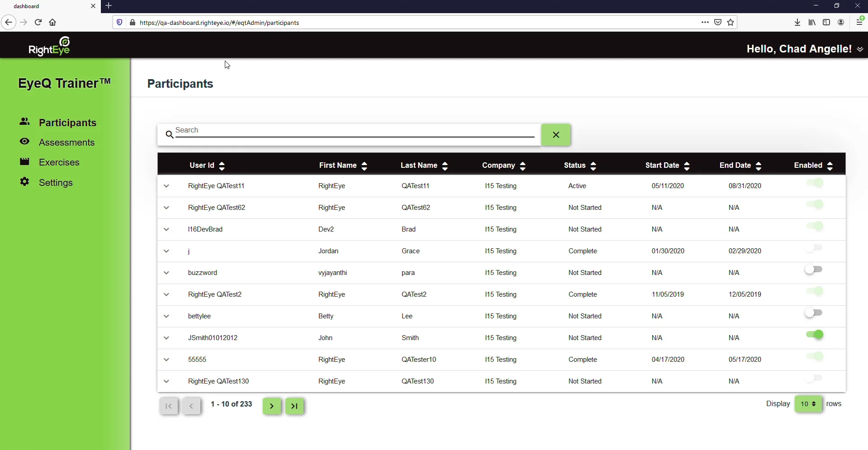This screenshot has height=450, width=868.
Task: Expand the JSmith01012012 row
Action: 166,338
